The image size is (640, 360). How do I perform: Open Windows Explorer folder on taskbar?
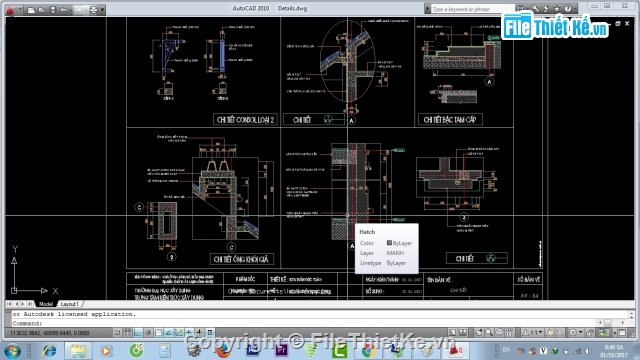[x=78, y=351]
